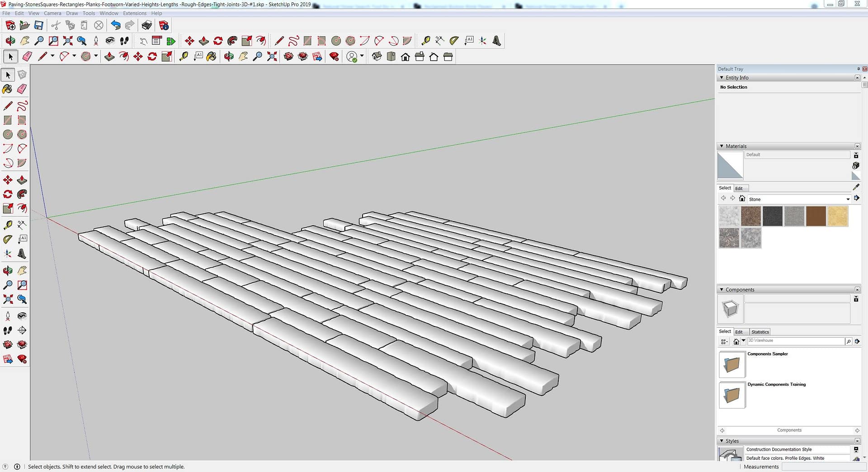Screen dimensions: 868x472
Task: Open the Stone material collection dropdown
Action: pos(848,199)
